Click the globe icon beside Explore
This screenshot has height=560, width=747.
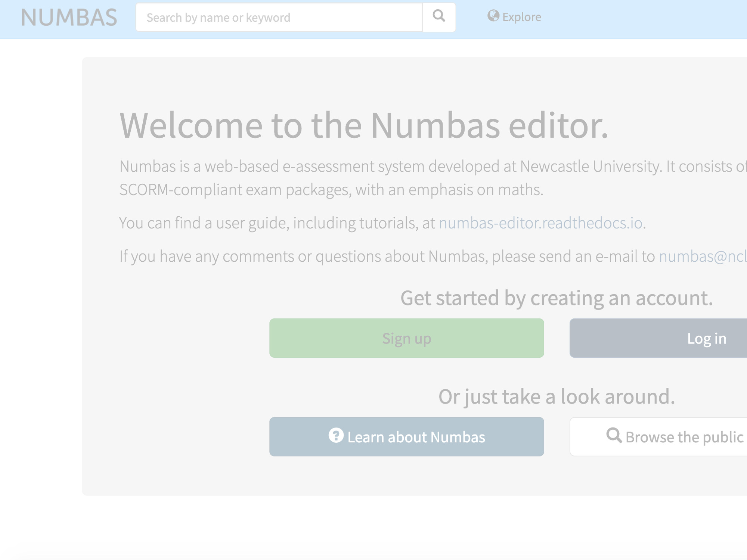pos(493,16)
